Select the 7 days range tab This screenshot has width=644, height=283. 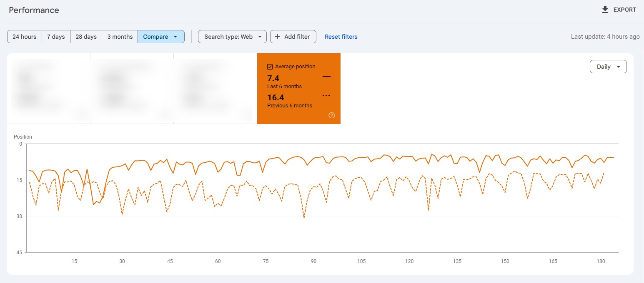pyautogui.click(x=56, y=37)
